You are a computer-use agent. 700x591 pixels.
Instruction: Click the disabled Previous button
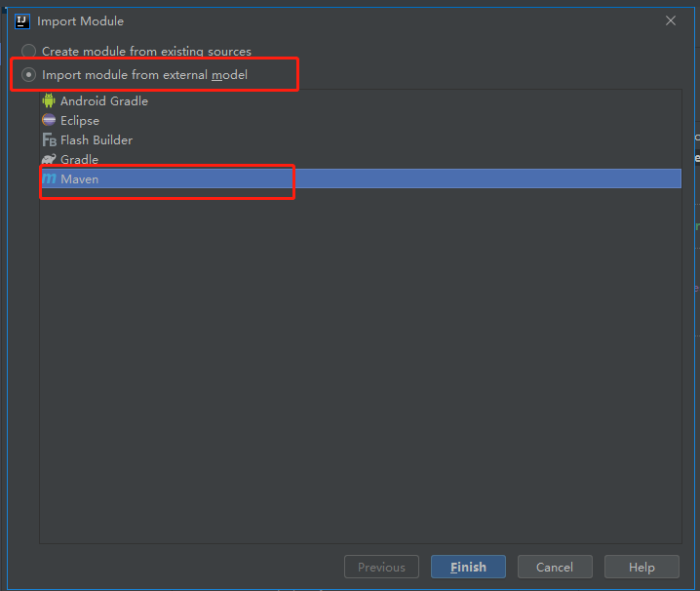click(382, 567)
